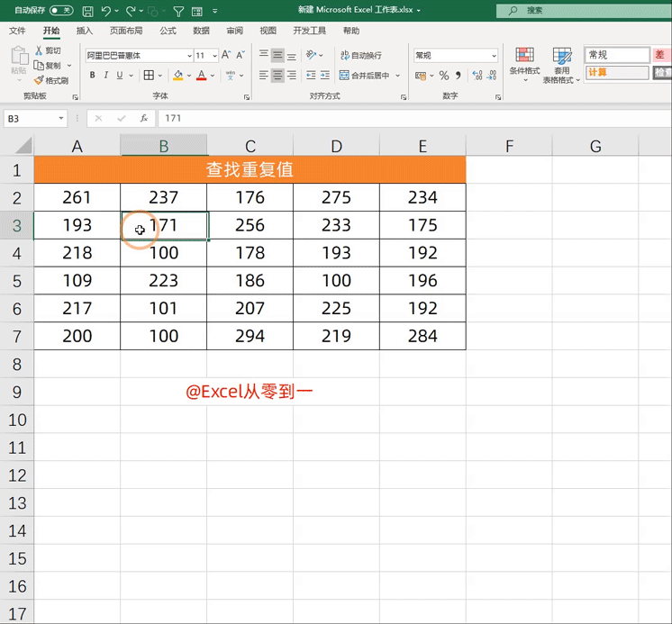672x624 pixels.
Task: Open 套用表格格式 Format as Table
Action: pos(561,64)
